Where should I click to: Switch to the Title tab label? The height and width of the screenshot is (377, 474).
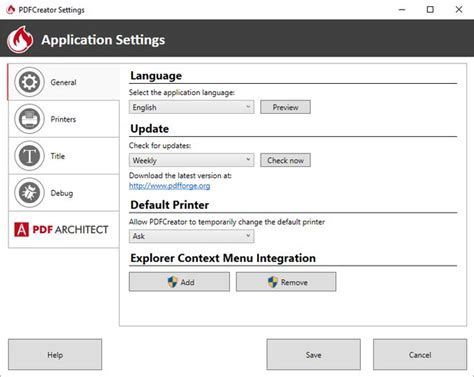pyautogui.click(x=58, y=156)
